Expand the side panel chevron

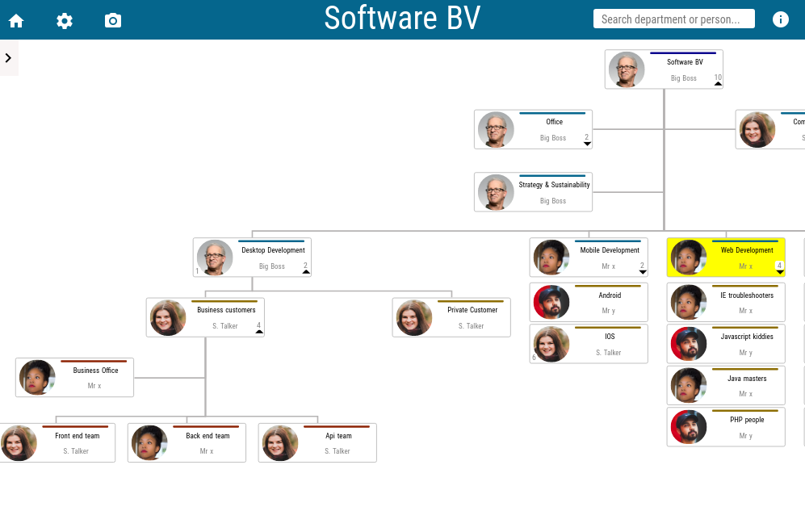pyautogui.click(x=8, y=58)
